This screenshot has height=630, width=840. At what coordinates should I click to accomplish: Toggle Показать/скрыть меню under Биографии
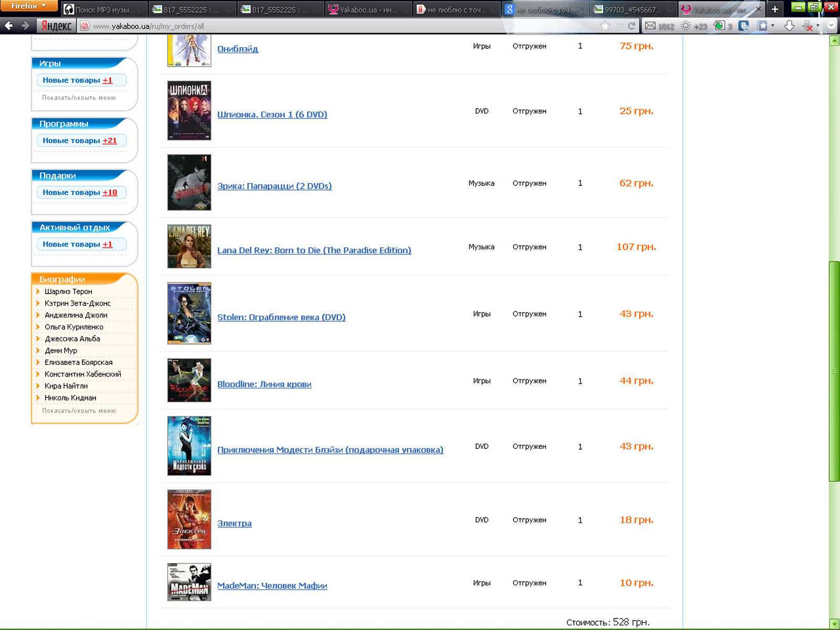(x=79, y=411)
